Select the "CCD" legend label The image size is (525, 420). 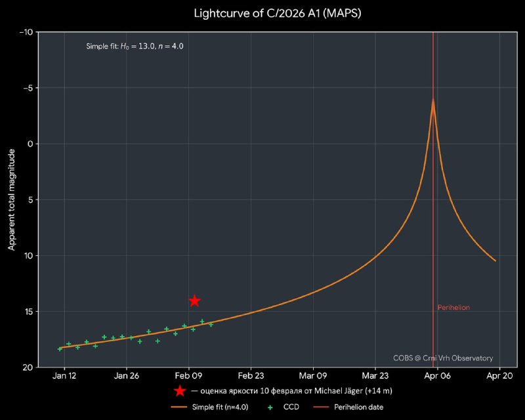coord(291,408)
